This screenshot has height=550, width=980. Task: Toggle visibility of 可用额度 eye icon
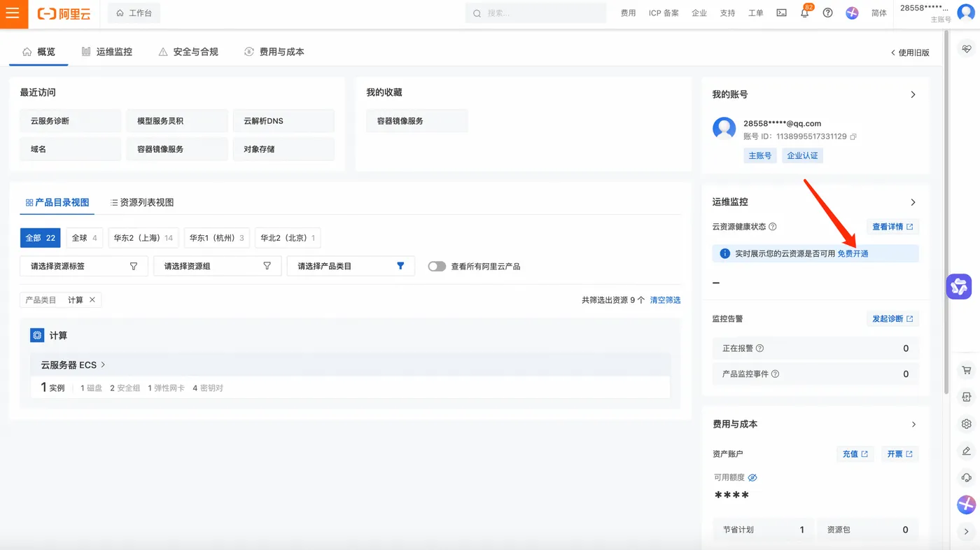[x=752, y=478]
